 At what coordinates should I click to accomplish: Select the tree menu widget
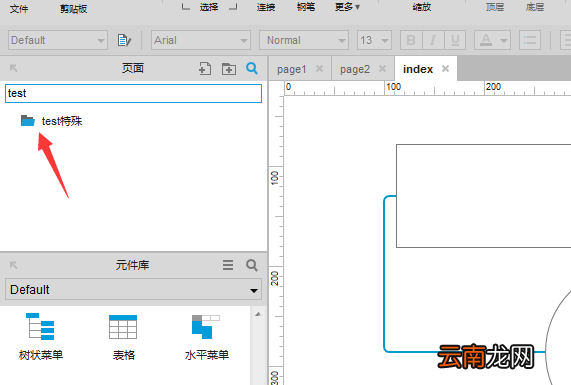tap(40, 336)
